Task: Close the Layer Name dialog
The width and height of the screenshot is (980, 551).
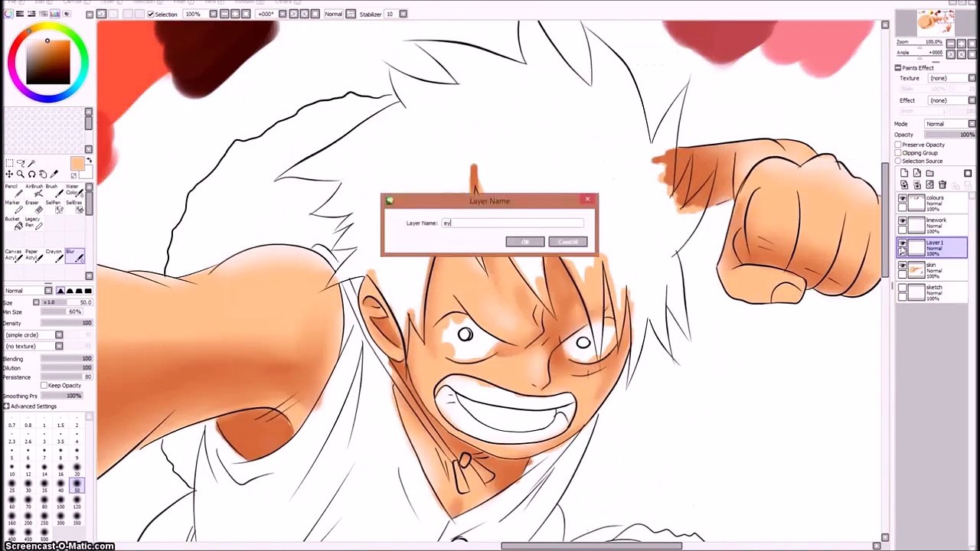Action: pos(587,200)
